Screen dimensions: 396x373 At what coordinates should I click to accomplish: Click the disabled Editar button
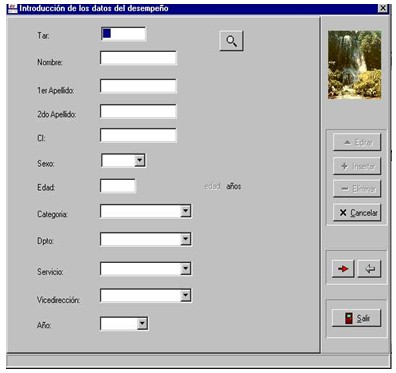pos(357,142)
